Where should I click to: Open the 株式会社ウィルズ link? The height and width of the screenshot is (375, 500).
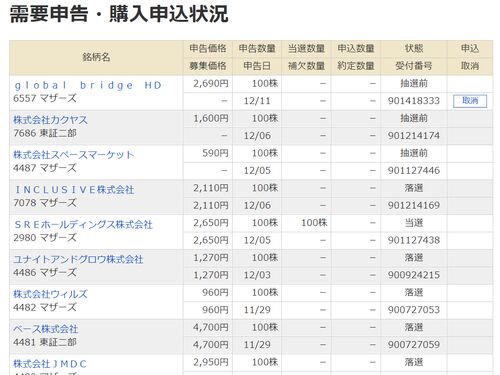click(x=50, y=294)
